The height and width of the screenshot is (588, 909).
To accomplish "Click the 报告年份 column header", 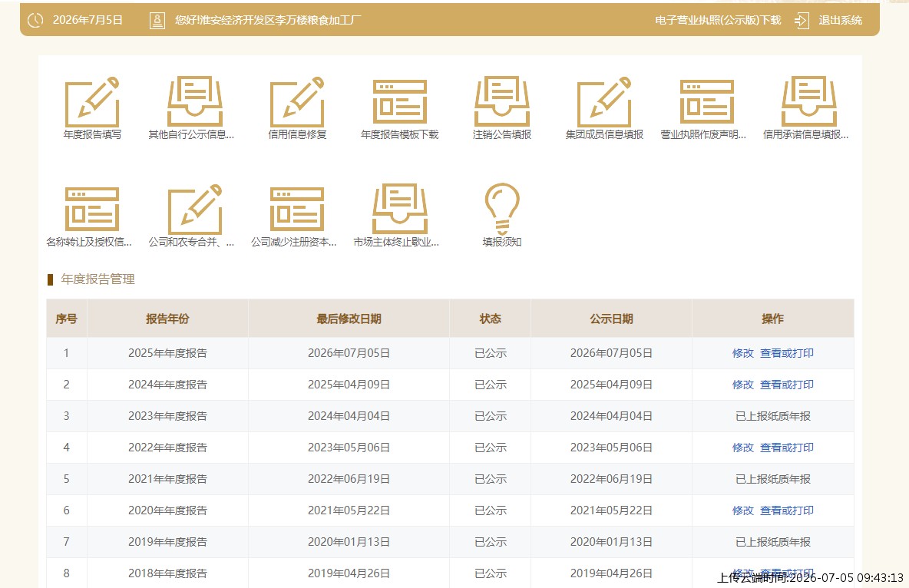I will point(167,319).
